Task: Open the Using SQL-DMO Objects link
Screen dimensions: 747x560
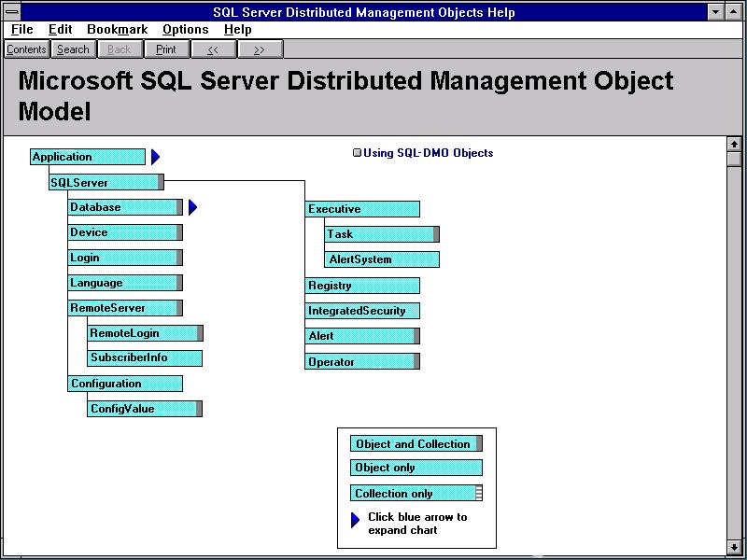Action: pos(428,153)
